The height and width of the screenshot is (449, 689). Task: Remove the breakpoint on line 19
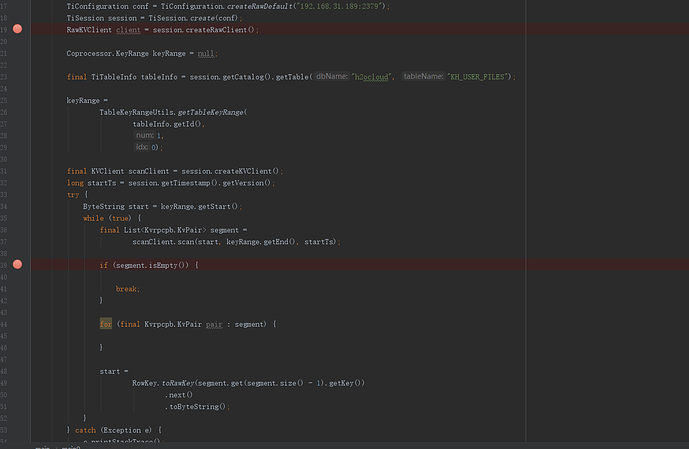coord(17,30)
